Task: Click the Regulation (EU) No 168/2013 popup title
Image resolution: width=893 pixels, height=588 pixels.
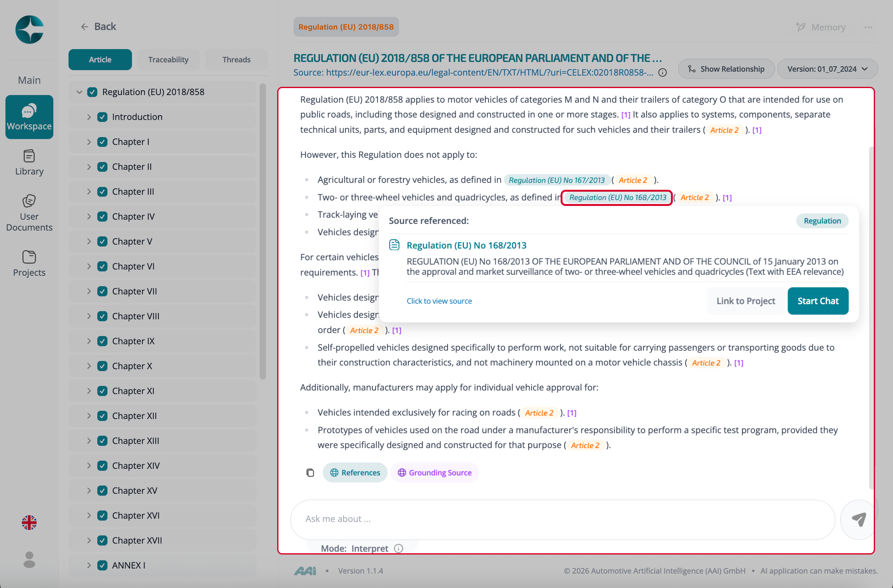Action: [x=466, y=245]
